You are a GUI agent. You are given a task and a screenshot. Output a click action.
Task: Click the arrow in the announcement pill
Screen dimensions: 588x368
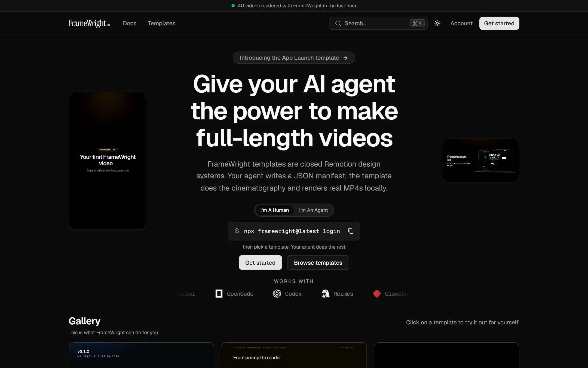345,58
